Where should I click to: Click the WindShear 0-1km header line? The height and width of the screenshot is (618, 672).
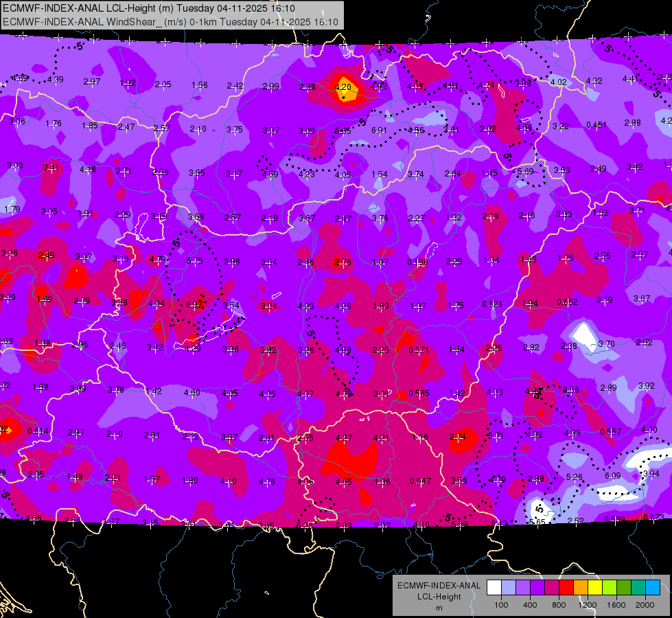(x=170, y=22)
